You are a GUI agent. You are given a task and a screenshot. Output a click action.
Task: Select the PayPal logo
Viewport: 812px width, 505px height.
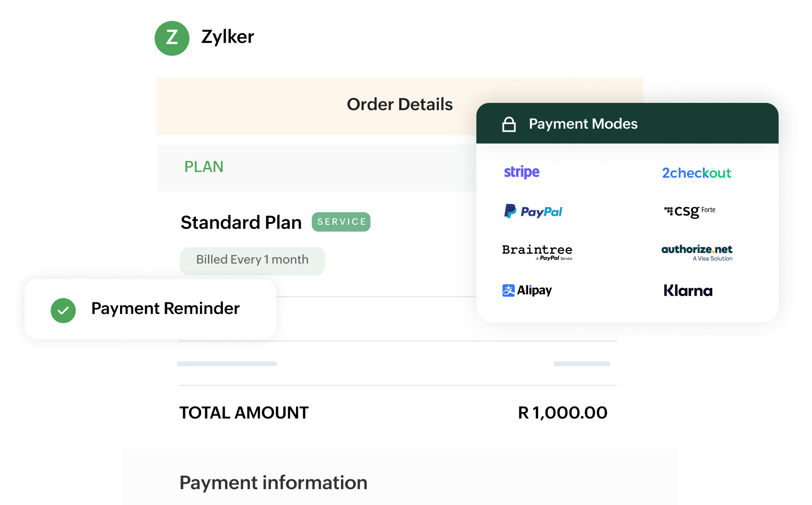click(x=533, y=211)
